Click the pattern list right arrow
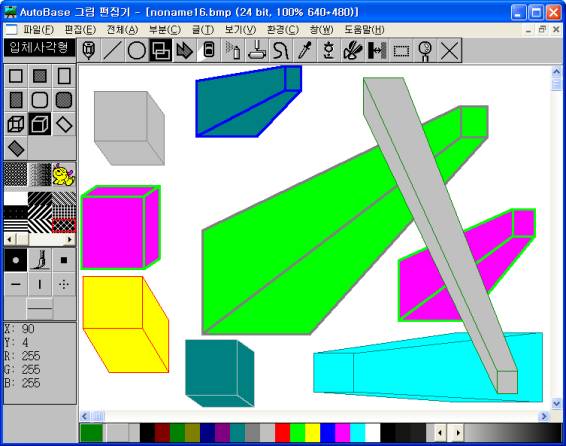 70,239
